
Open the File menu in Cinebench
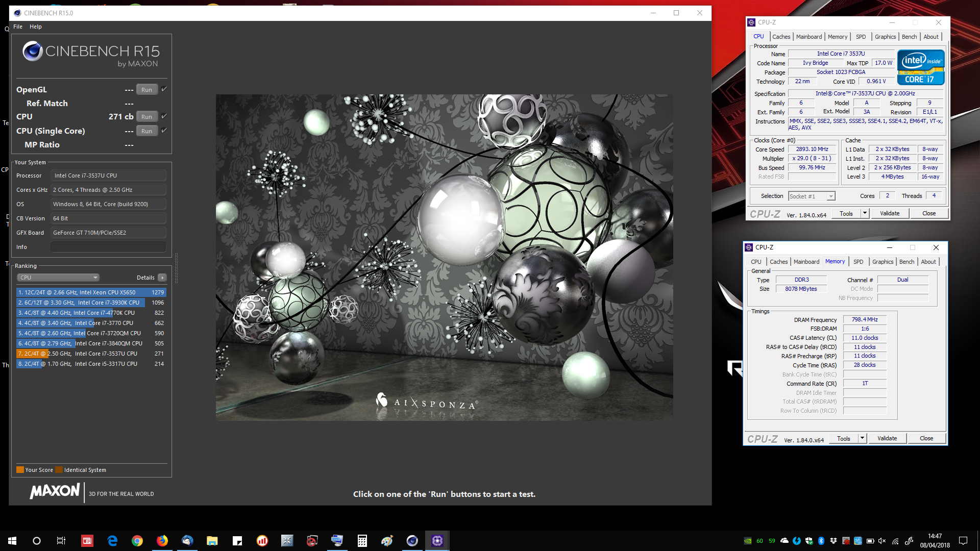pos(18,27)
